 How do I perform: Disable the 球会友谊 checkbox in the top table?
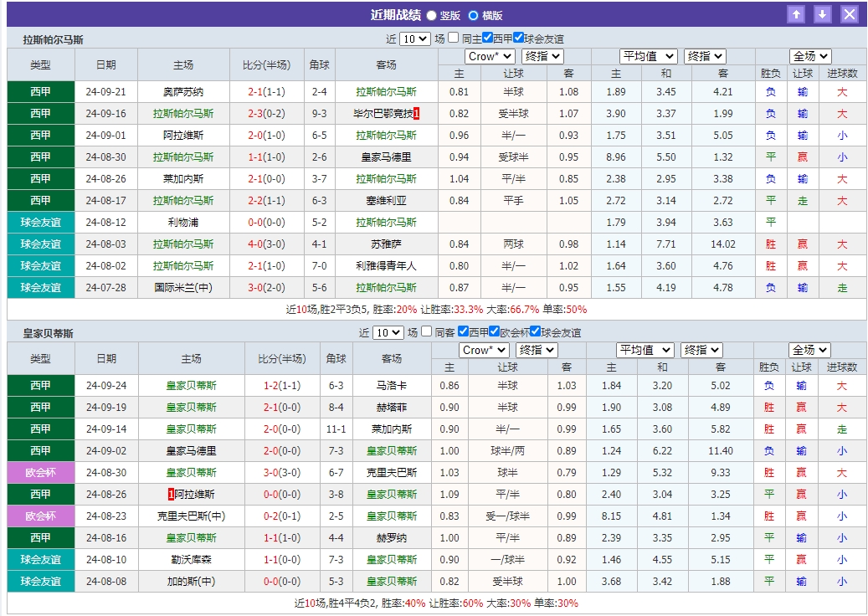tap(518, 36)
